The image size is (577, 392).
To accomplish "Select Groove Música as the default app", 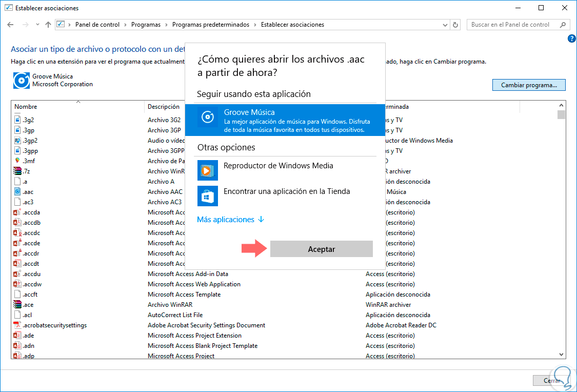I will pyautogui.click(x=285, y=120).
